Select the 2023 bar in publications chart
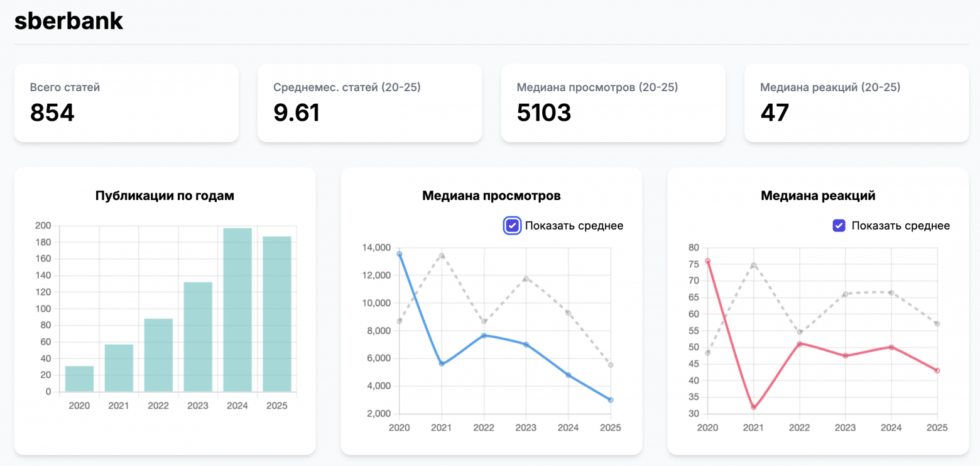 click(198, 337)
